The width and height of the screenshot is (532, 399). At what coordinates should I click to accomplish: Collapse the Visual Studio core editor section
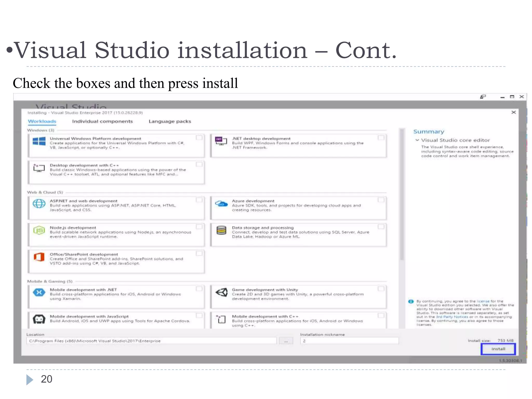click(x=417, y=140)
